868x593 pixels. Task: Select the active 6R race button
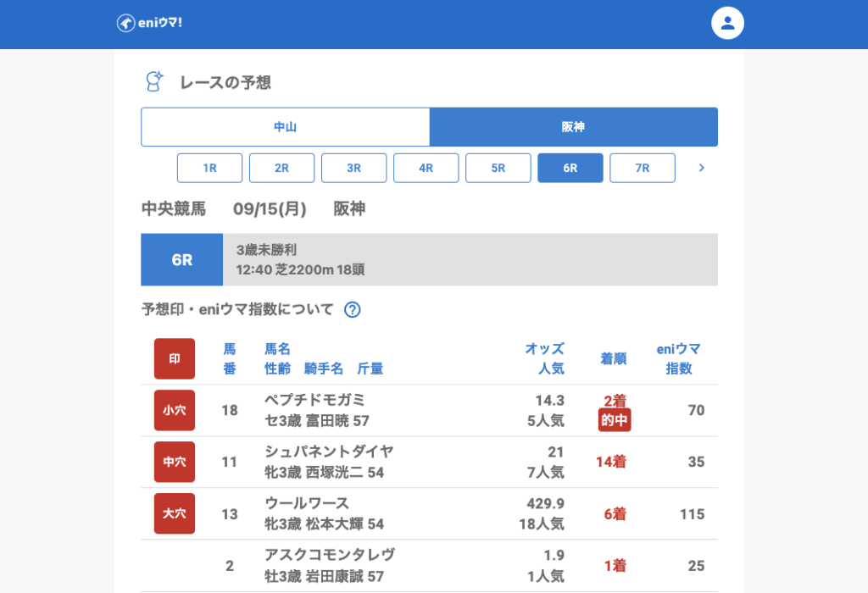click(570, 168)
